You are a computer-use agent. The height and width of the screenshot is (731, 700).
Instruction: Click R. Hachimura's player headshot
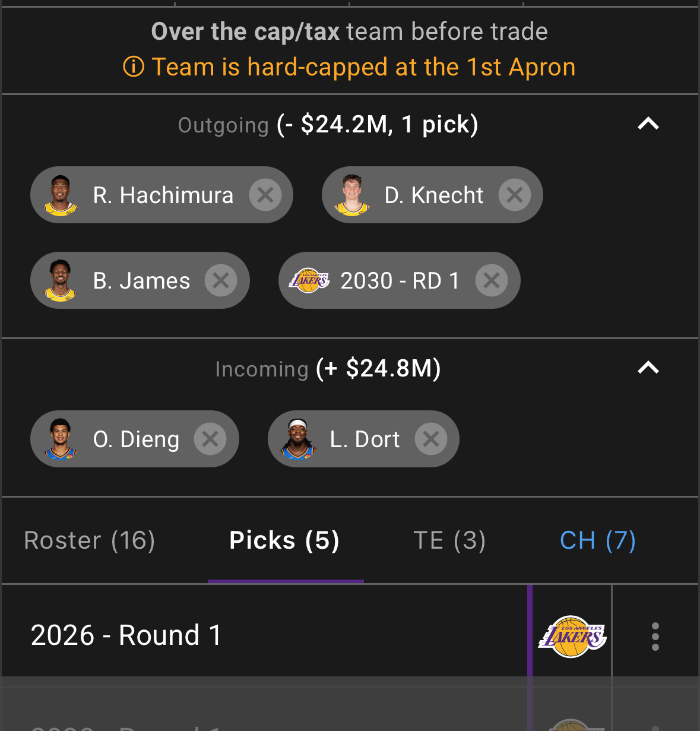pyautogui.click(x=60, y=195)
